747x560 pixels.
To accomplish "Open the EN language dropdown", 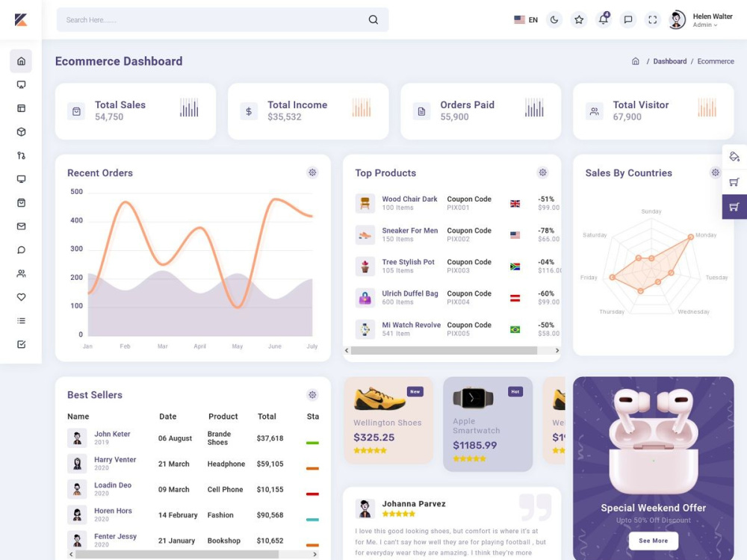I will (526, 19).
